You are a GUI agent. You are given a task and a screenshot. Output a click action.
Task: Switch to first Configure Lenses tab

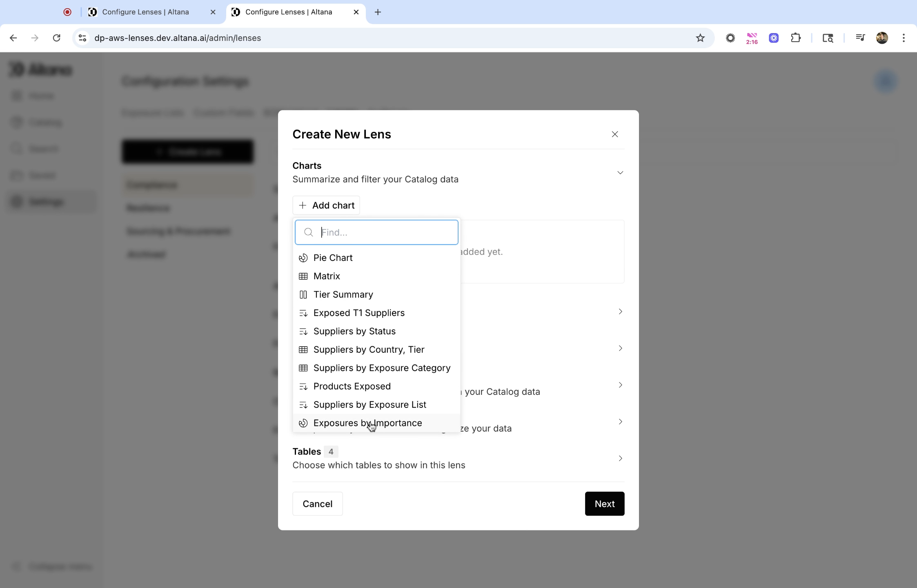(145, 12)
